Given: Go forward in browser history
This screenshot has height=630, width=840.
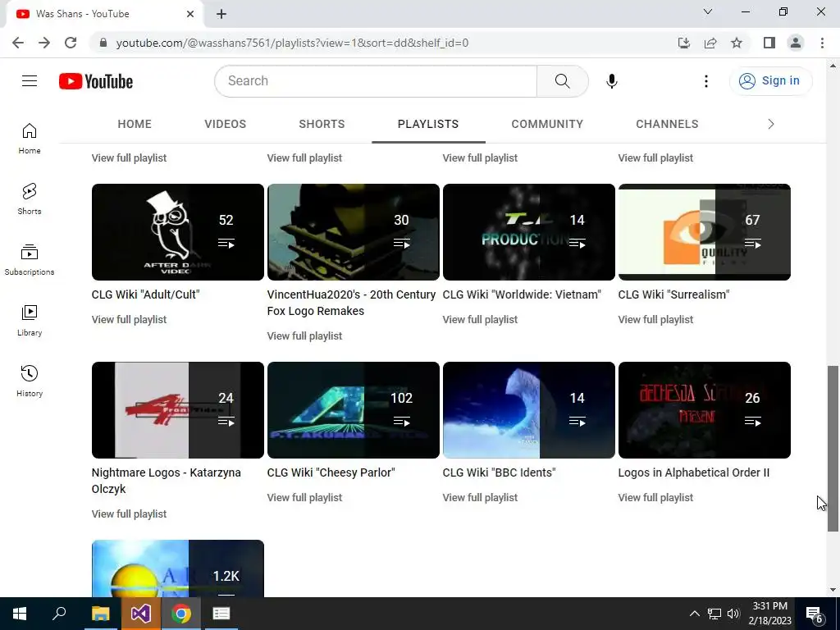Looking at the screenshot, I should (x=44, y=43).
